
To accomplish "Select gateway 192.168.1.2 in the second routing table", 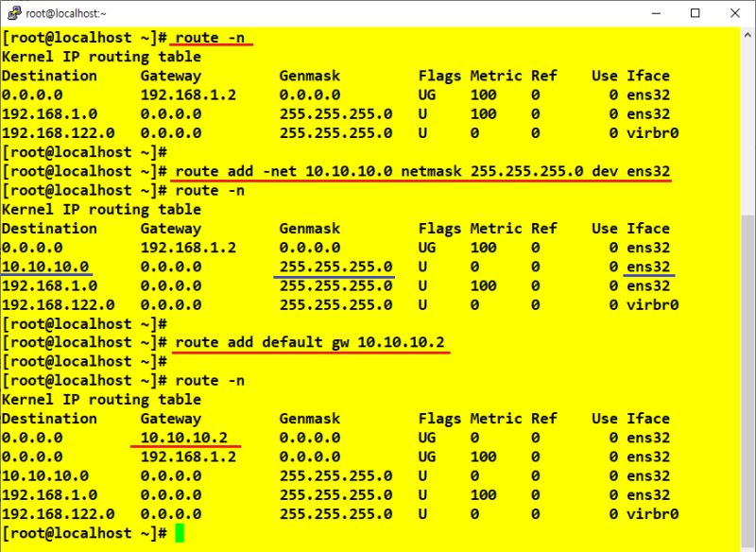I will pyautogui.click(x=188, y=248).
